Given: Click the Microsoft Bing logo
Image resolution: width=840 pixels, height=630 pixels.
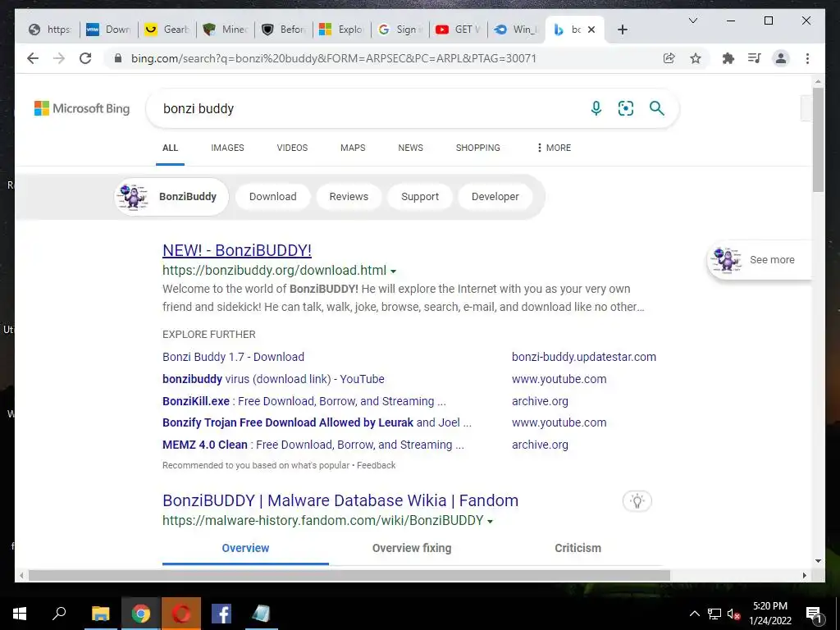Looking at the screenshot, I should click(82, 108).
